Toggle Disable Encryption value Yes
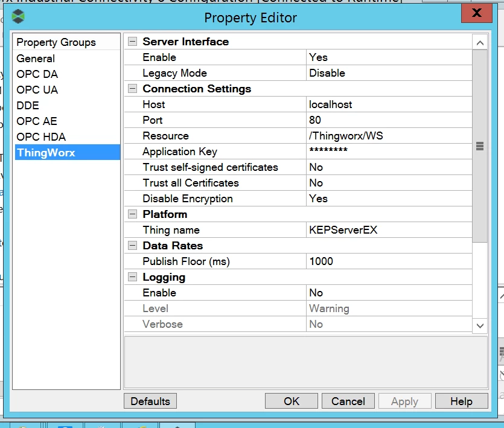504x428 pixels. (x=389, y=199)
